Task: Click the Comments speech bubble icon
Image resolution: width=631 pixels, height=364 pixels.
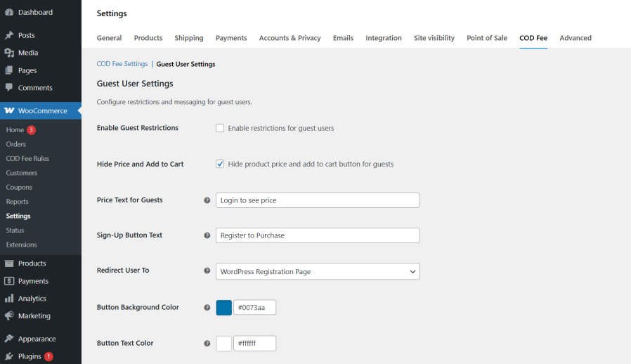Action: 9,88
